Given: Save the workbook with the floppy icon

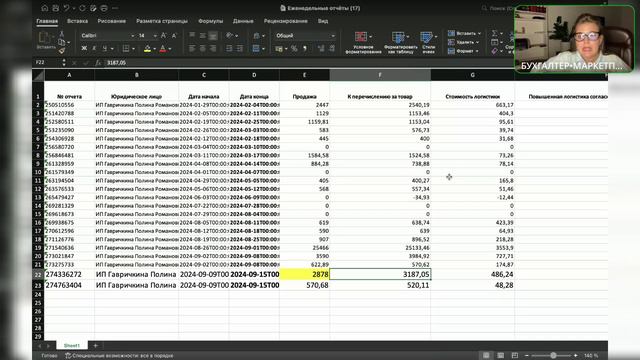Looking at the screenshot, I should click(x=56, y=8).
